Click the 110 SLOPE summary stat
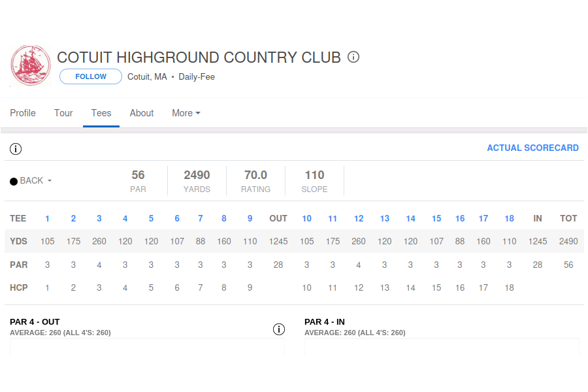 pyautogui.click(x=315, y=181)
